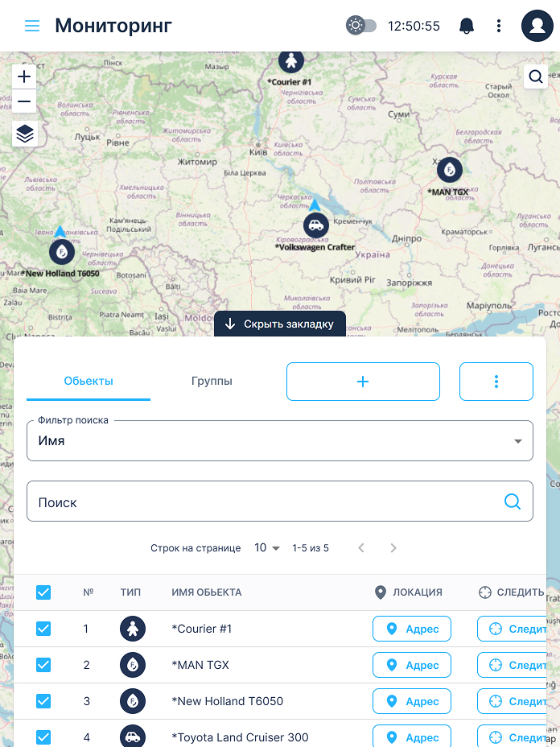
Task: Zoom out on the map
Action: click(25, 102)
